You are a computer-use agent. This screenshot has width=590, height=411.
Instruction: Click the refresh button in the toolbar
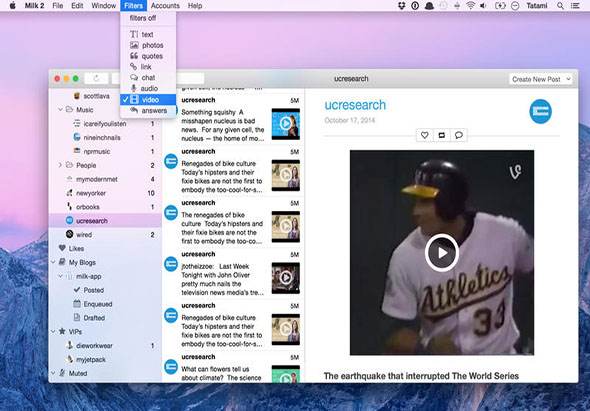[96, 79]
